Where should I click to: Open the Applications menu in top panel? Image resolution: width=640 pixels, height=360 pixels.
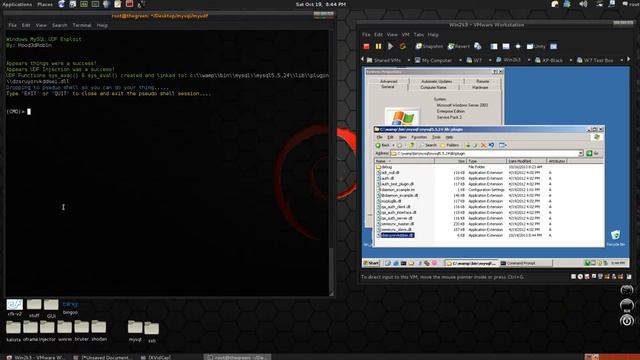[x=17, y=4]
